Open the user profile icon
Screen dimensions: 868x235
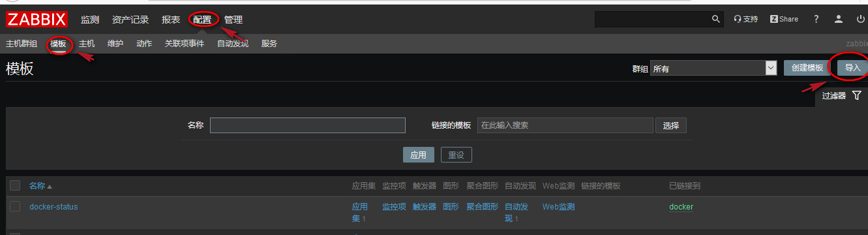click(839, 20)
